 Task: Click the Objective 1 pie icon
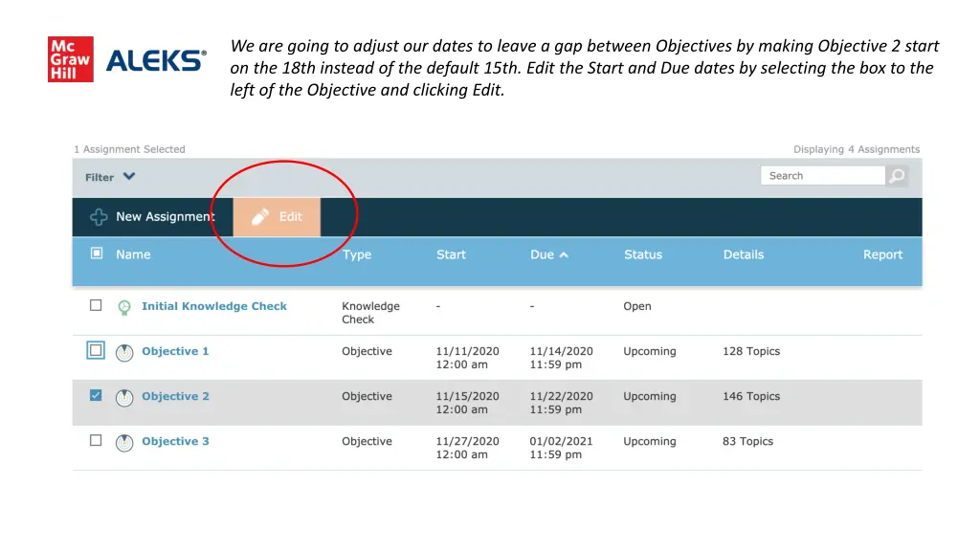124,353
